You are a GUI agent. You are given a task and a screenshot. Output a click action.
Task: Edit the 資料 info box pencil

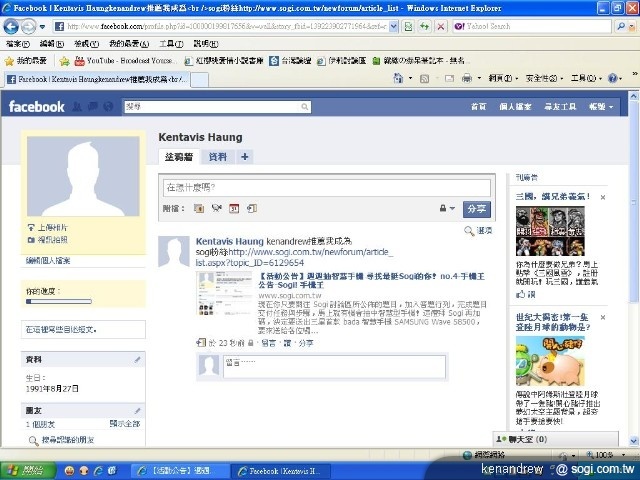139,359
